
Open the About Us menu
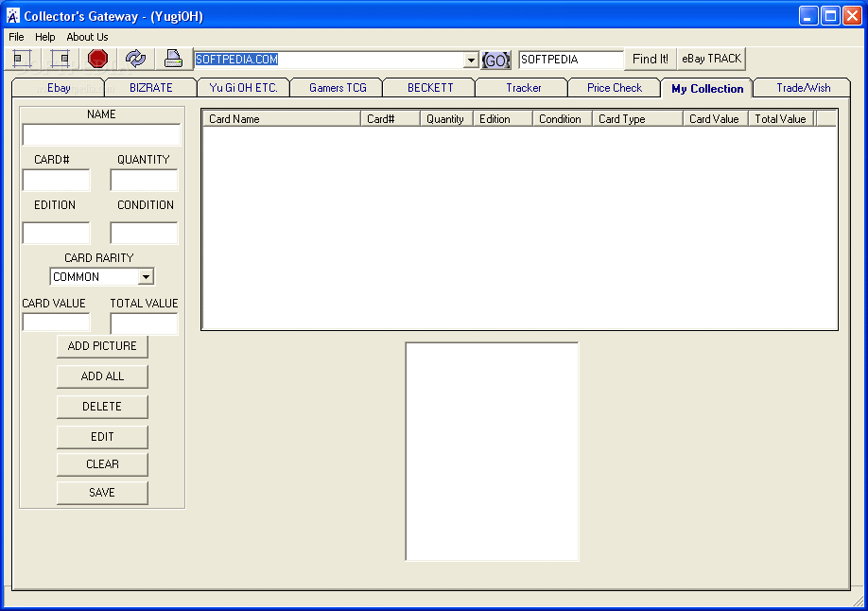pos(87,37)
